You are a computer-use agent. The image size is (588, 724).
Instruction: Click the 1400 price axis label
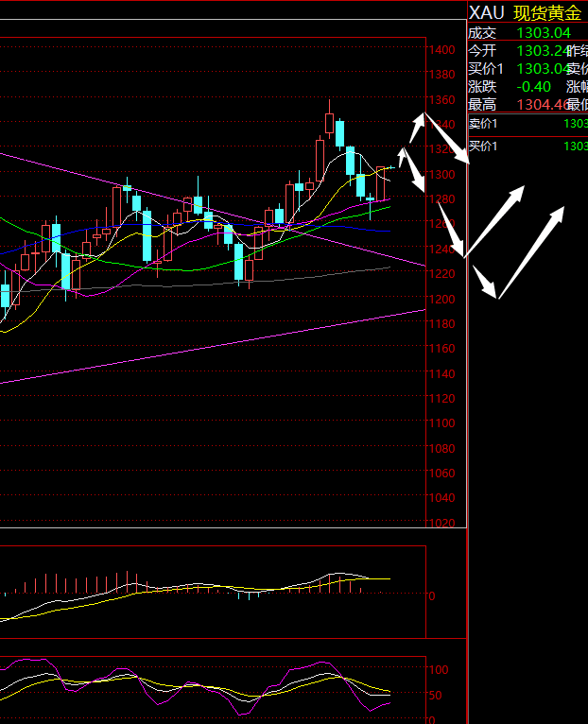(x=442, y=50)
